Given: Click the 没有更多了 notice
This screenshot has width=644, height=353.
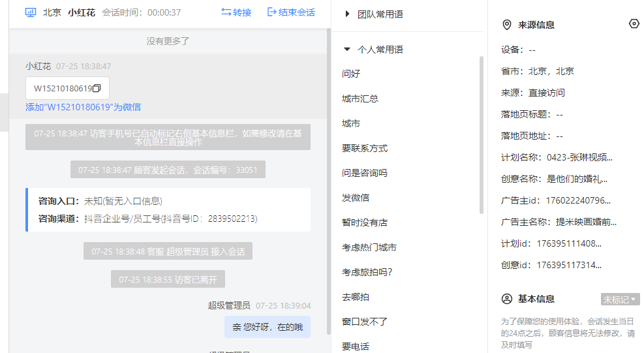Looking at the screenshot, I should (x=168, y=41).
